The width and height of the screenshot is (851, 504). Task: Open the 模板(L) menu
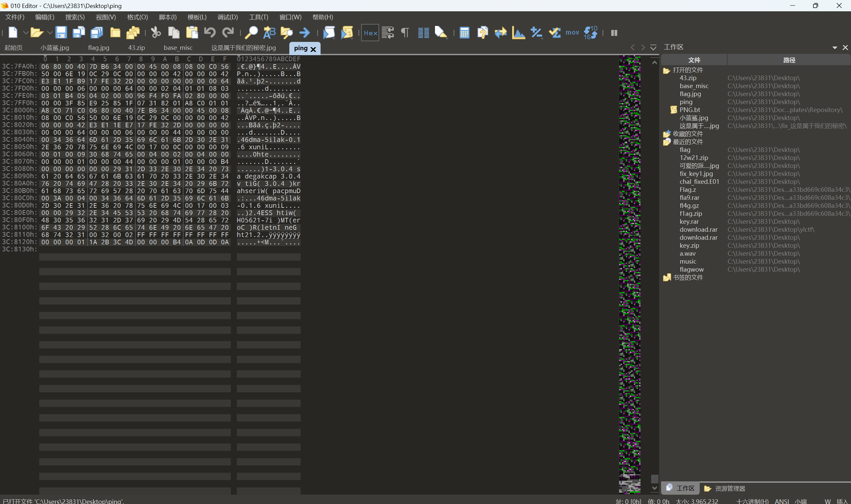pyautogui.click(x=197, y=17)
